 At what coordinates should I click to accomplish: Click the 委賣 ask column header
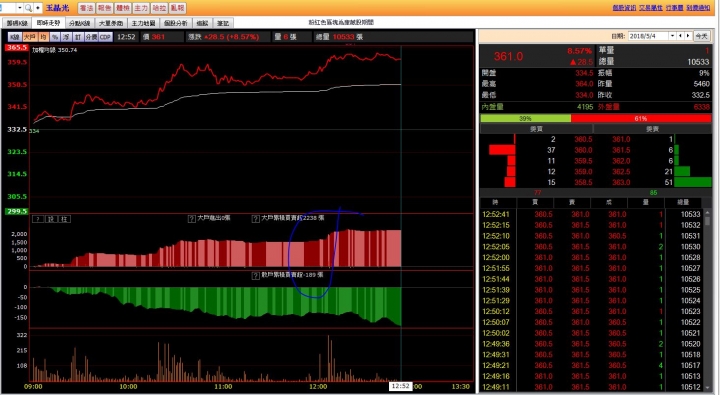(652, 129)
